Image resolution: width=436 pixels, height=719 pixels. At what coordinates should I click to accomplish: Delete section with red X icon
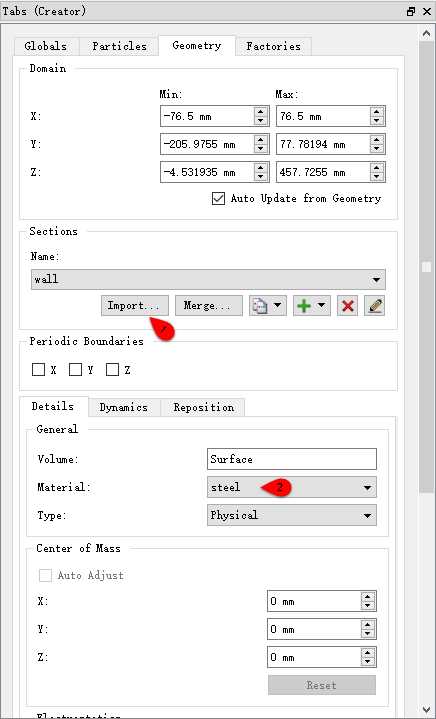(348, 306)
